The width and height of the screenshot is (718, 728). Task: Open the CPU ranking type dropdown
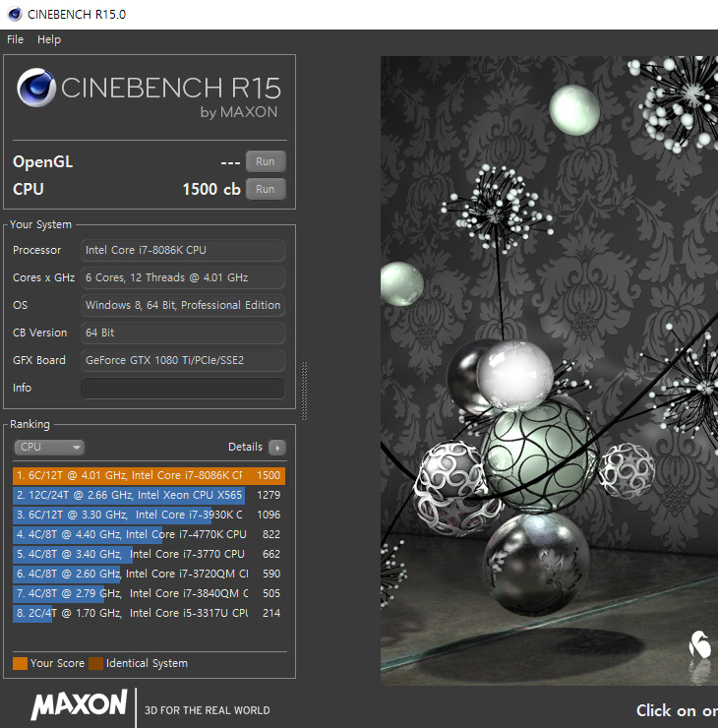(49, 447)
